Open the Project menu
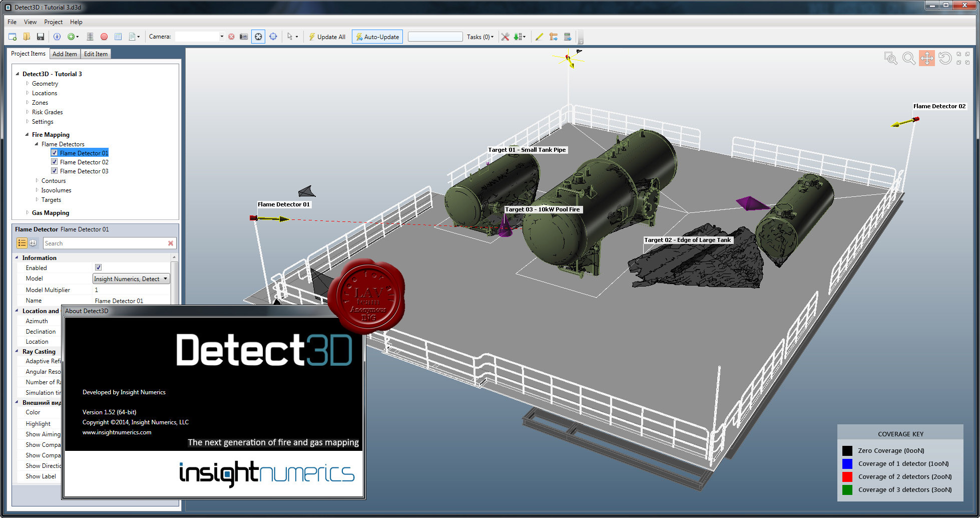The width and height of the screenshot is (980, 518). coord(53,22)
